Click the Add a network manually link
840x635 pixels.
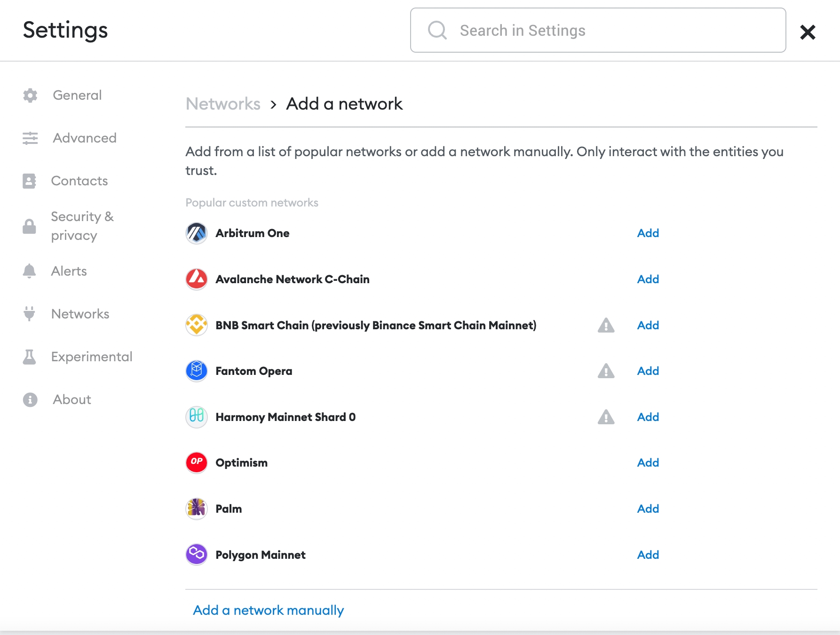pyautogui.click(x=269, y=610)
